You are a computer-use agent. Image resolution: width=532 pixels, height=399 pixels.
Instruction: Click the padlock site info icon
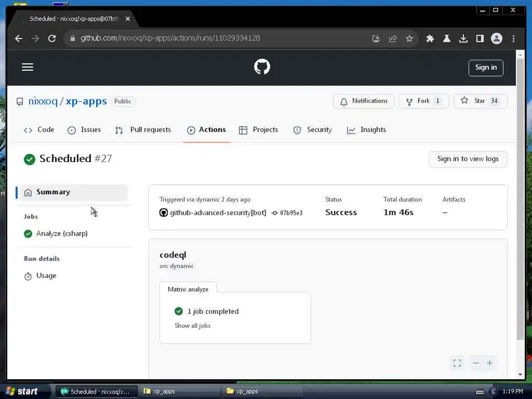tap(72, 38)
